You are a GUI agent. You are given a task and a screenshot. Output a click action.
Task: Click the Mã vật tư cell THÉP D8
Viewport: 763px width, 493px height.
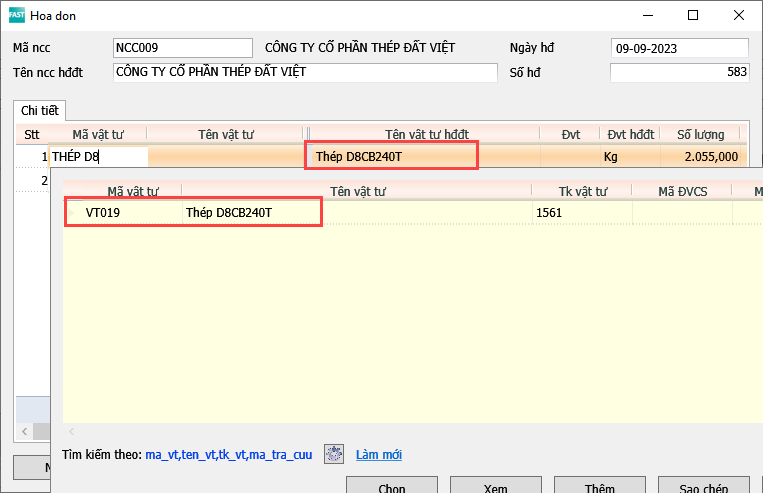coord(98,157)
